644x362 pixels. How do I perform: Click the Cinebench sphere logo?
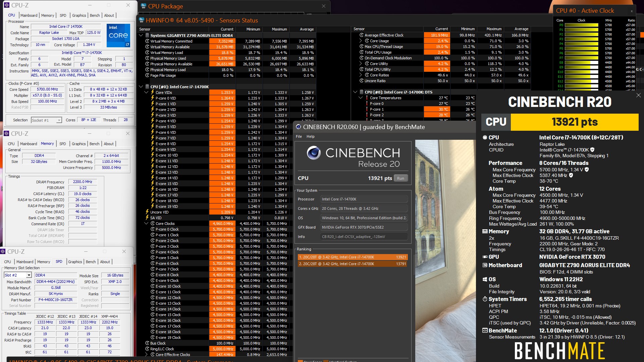point(314,153)
